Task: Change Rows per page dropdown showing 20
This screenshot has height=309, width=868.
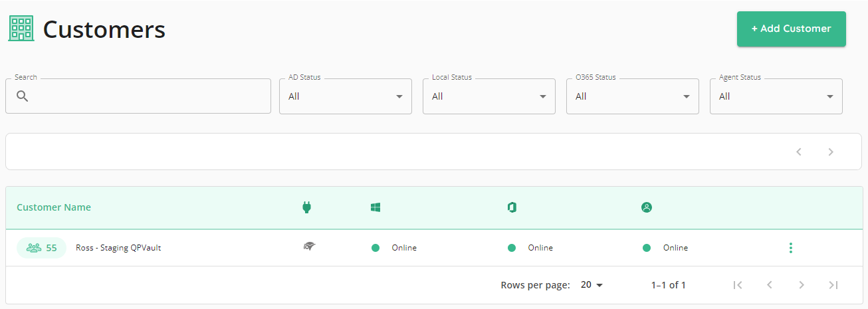Action: (x=592, y=285)
